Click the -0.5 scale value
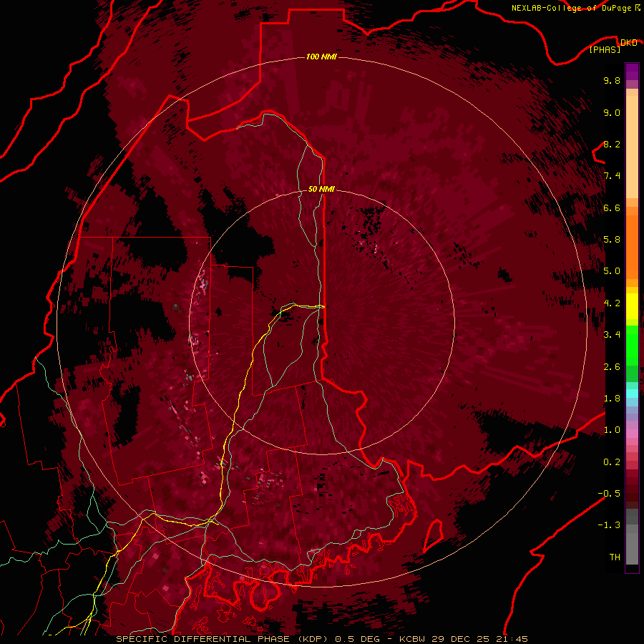The width and height of the screenshot is (644, 644). point(609,494)
